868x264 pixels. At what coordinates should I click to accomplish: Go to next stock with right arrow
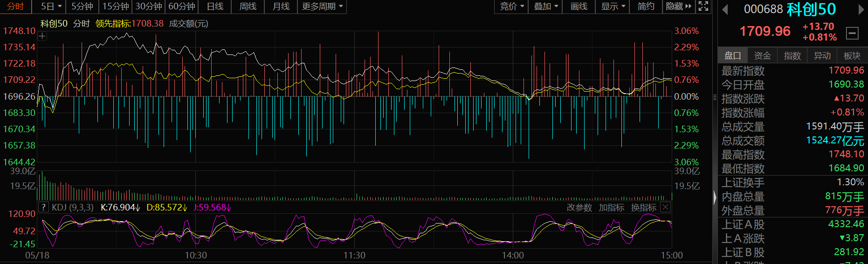[861, 9]
